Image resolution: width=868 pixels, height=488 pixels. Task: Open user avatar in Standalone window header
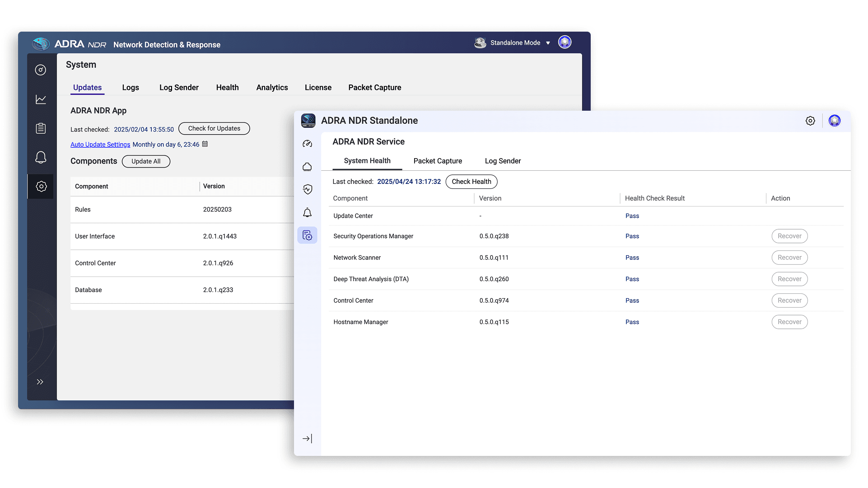[835, 121]
